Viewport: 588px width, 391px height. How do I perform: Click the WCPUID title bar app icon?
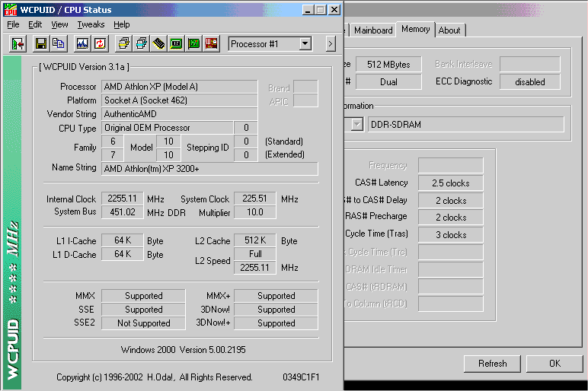[x=10, y=10]
